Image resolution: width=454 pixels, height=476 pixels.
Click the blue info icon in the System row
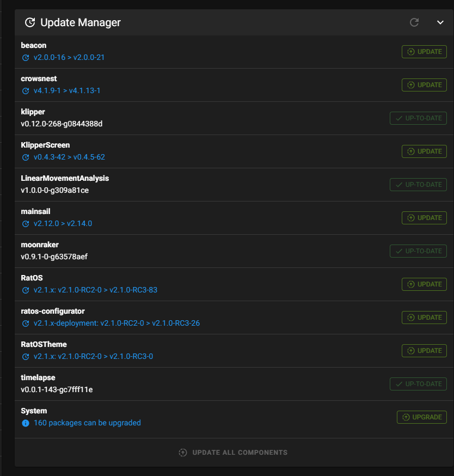(x=26, y=424)
